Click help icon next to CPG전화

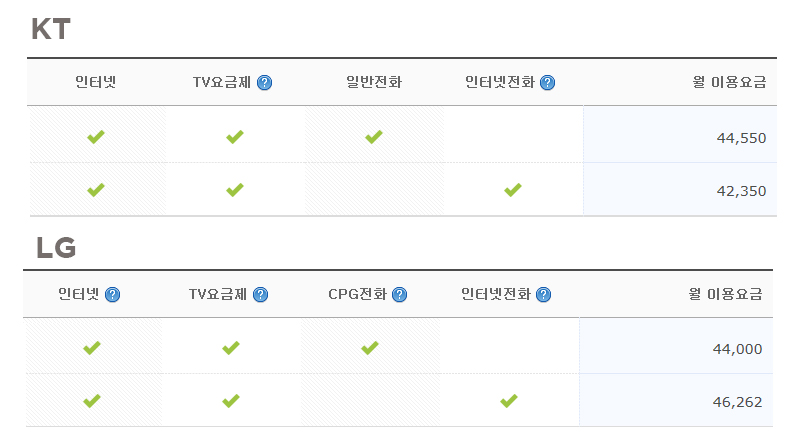399,295
